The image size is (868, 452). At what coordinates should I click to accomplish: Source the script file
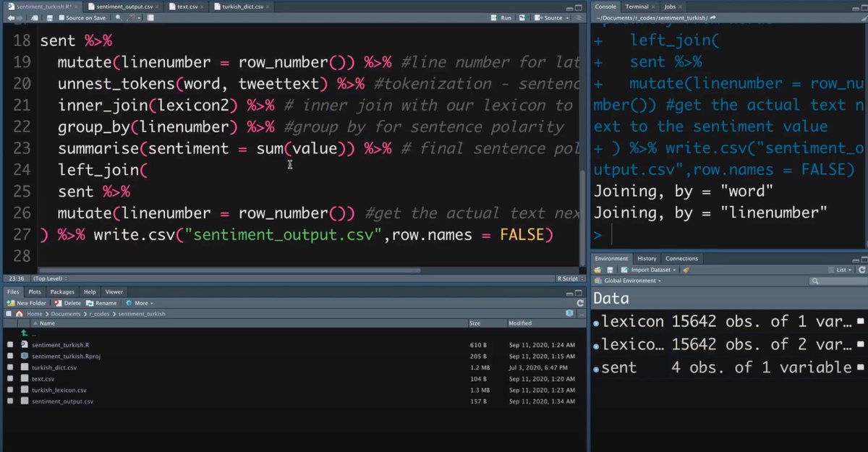(x=550, y=17)
